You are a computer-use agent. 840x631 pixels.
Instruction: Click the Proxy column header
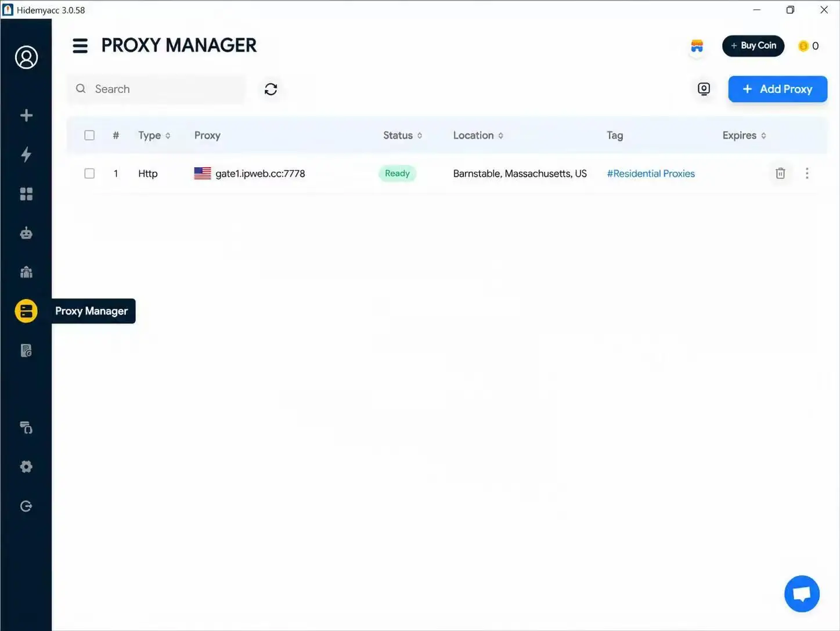click(207, 135)
